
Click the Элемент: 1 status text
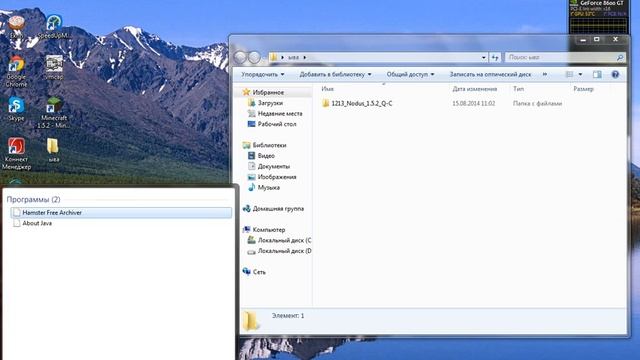pyautogui.click(x=288, y=316)
